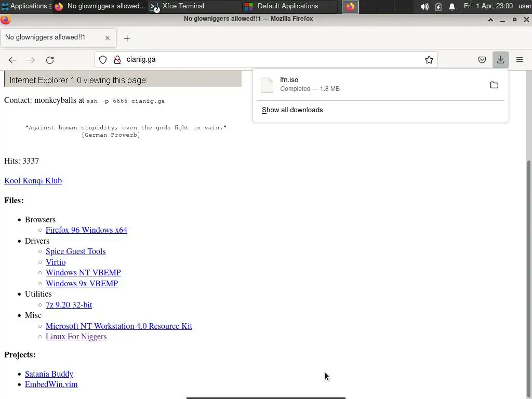532x399 pixels.
Task: Download Firefox 96 Windows x64
Action: click(87, 230)
